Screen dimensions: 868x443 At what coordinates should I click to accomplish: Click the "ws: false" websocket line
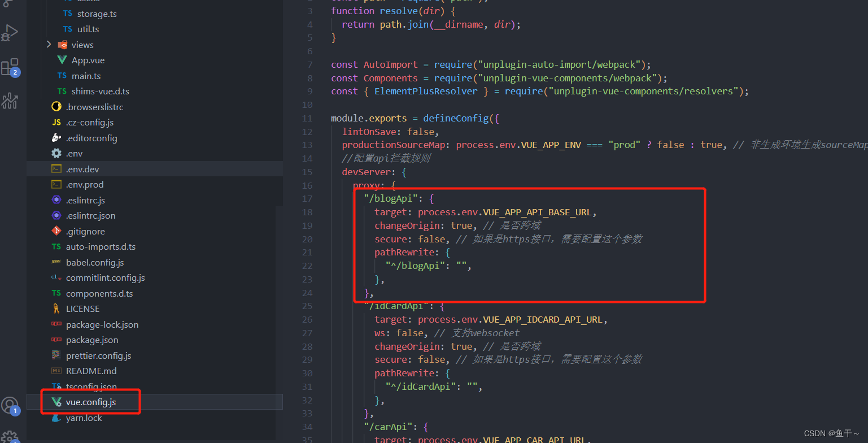click(x=402, y=333)
